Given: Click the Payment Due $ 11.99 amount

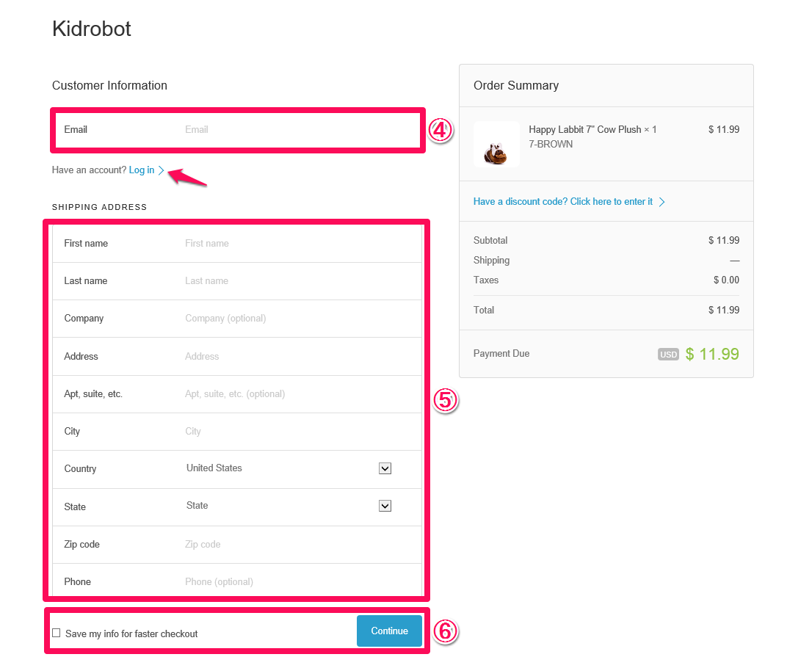Looking at the screenshot, I should [712, 355].
